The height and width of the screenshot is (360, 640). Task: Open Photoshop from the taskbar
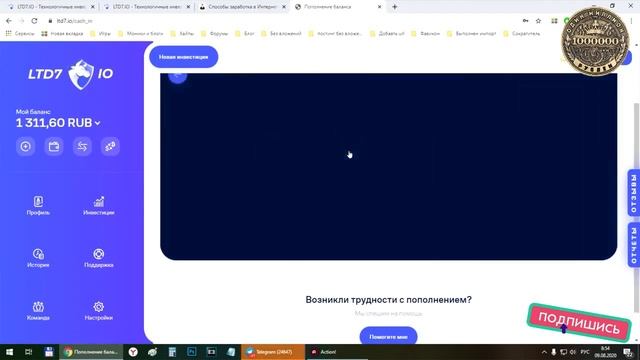click(192, 352)
